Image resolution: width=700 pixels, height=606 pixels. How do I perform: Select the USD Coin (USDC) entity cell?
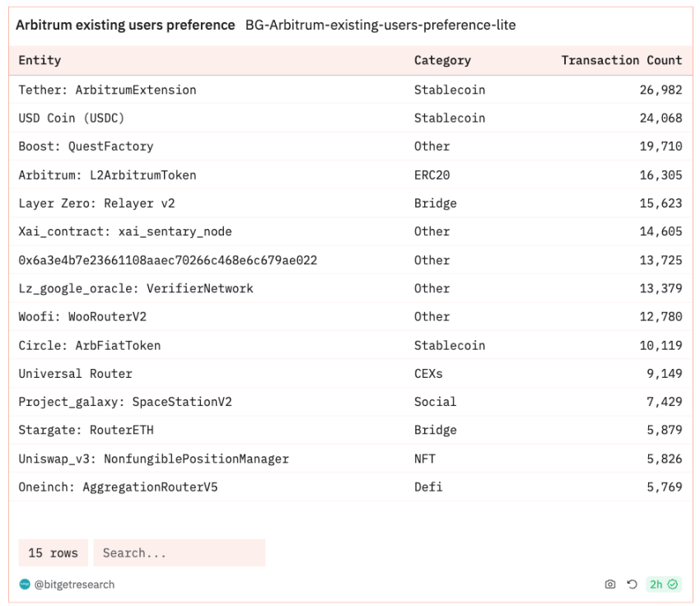72,119
